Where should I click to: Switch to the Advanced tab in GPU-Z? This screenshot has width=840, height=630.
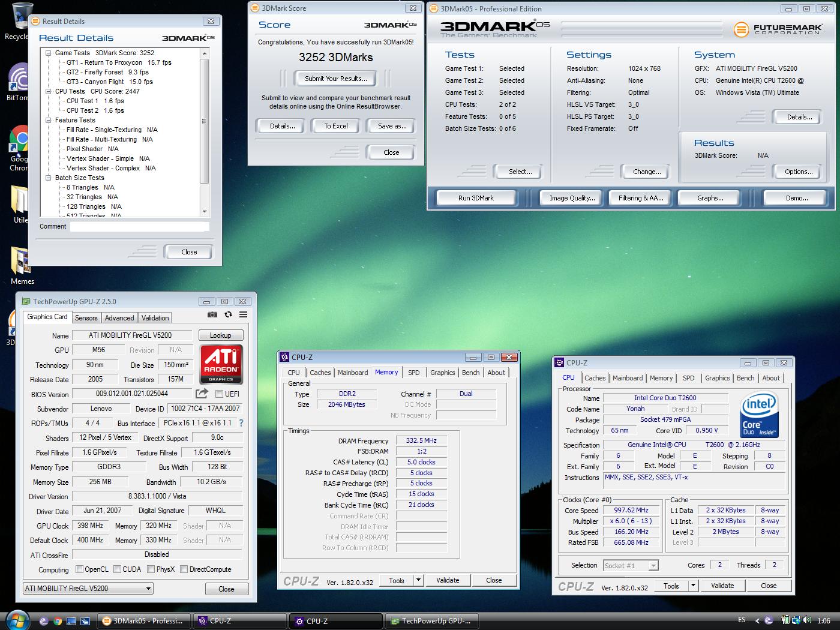119,318
